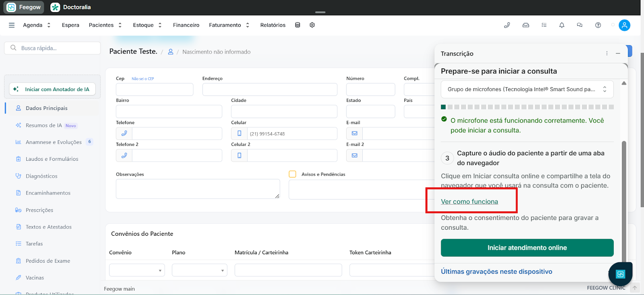Click the phone icon in the Telefone field
This screenshot has height=295, width=644.
pyautogui.click(x=124, y=133)
